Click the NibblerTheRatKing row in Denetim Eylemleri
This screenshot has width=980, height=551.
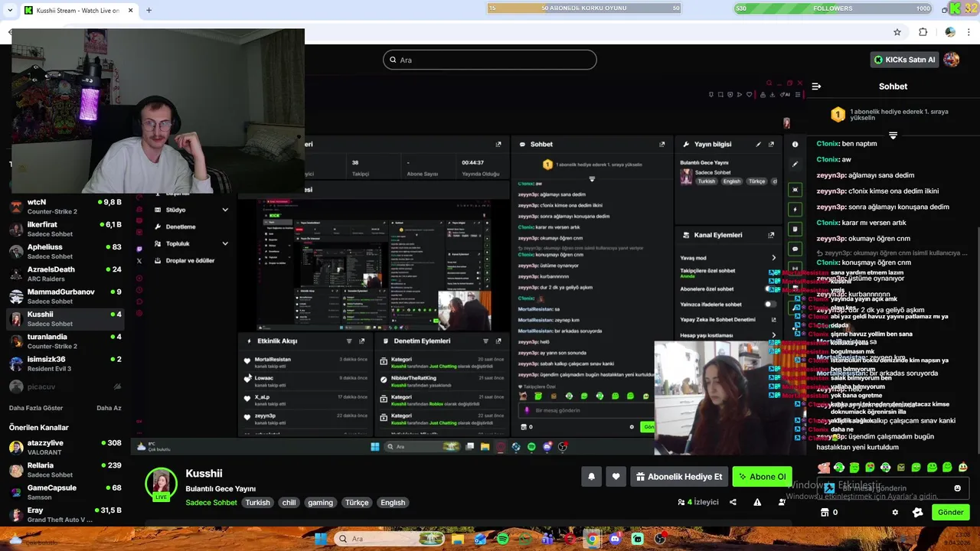pyautogui.click(x=441, y=381)
